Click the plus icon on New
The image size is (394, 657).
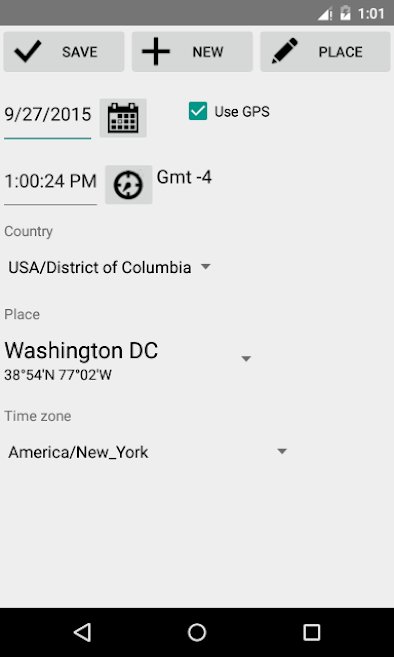pyautogui.click(x=156, y=52)
